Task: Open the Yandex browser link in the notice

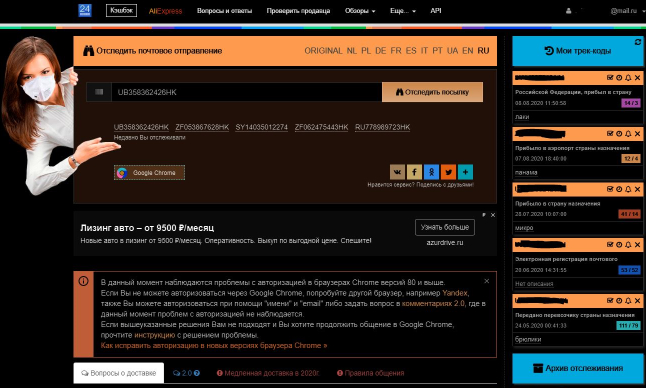Action: (455, 293)
